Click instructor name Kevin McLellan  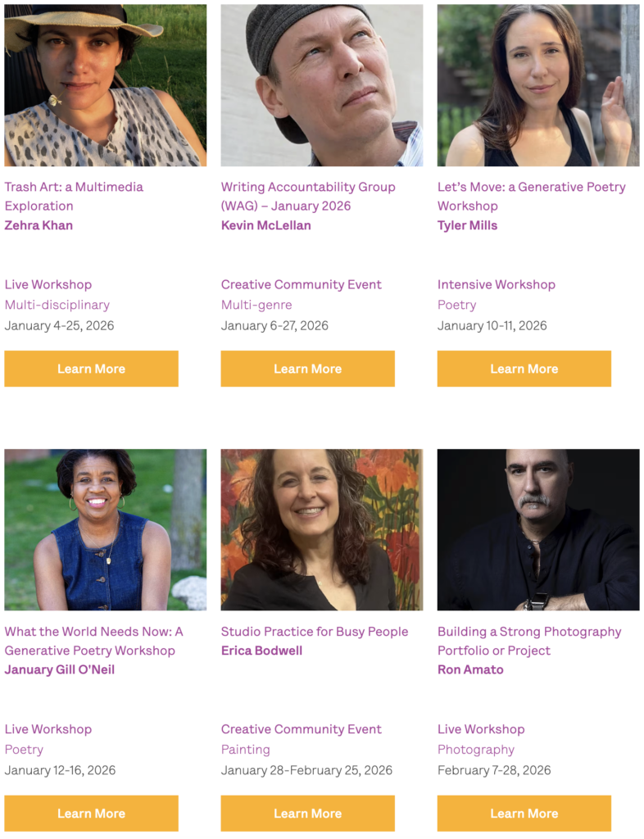point(265,225)
